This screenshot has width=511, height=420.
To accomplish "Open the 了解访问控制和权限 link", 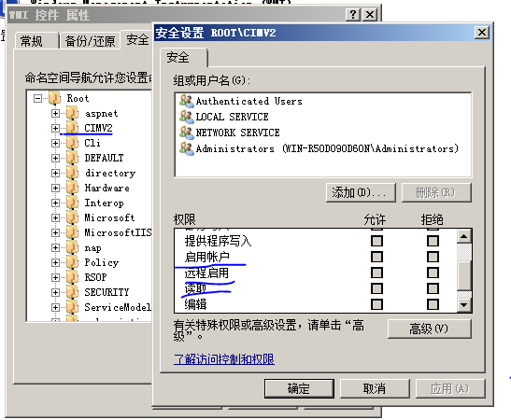I will coord(224,359).
